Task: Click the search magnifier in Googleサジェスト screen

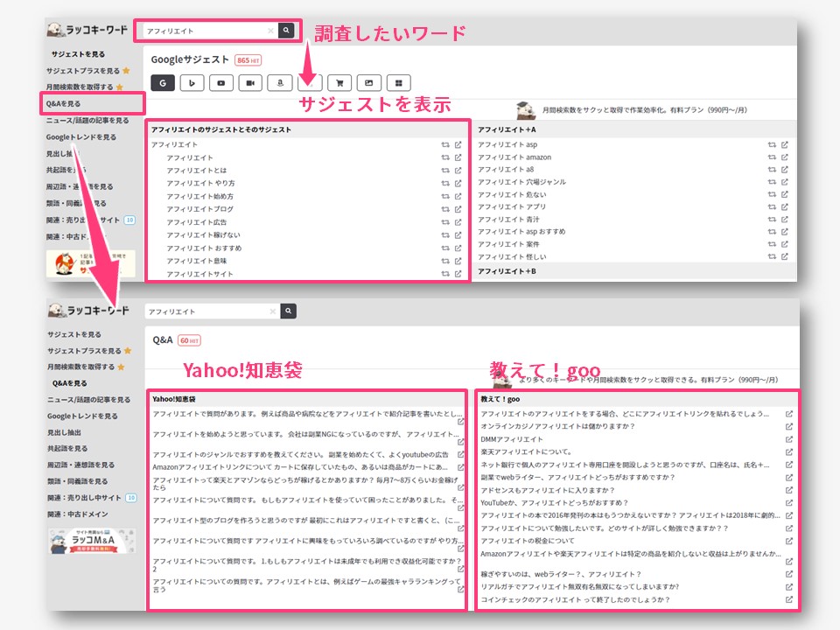Action: click(286, 31)
